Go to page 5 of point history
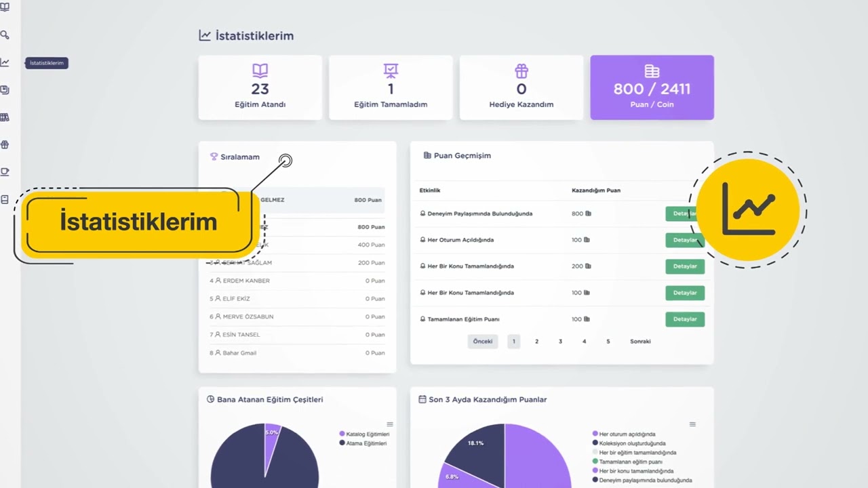The height and width of the screenshot is (488, 868). pyautogui.click(x=608, y=342)
